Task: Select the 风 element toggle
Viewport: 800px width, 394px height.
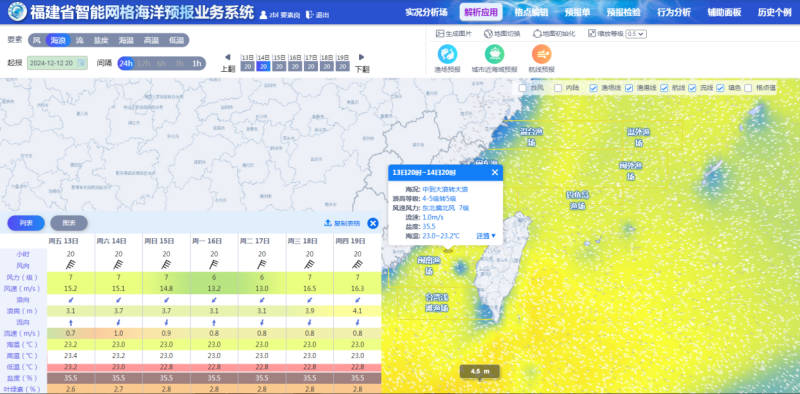Action: point(37,40)
